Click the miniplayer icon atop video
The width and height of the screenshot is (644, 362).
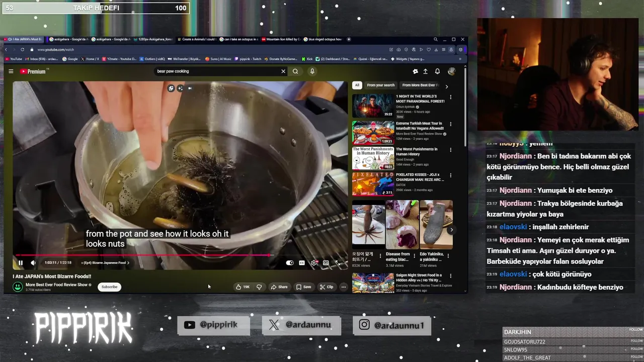(x=171, y=88)
